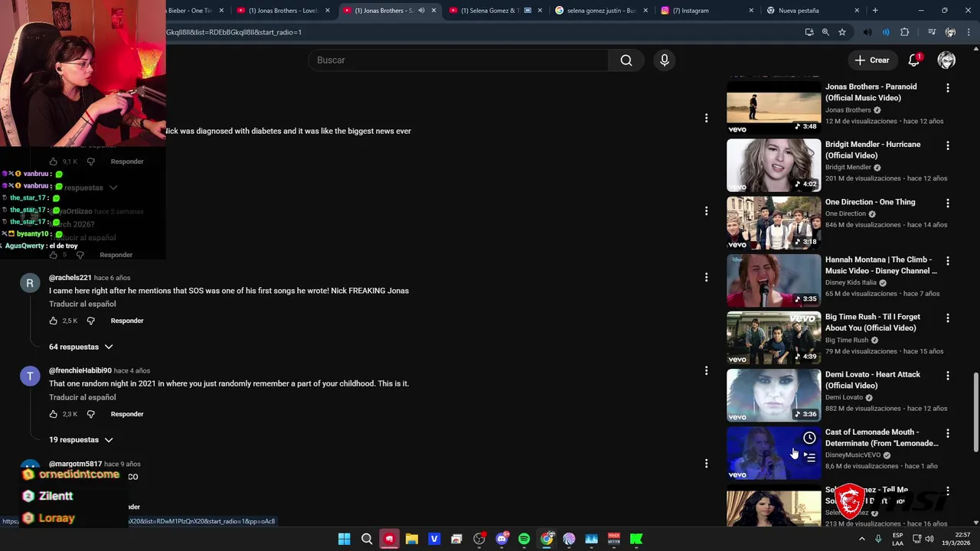
Task: Open File Explorer from taskbar
Action: 411,539
